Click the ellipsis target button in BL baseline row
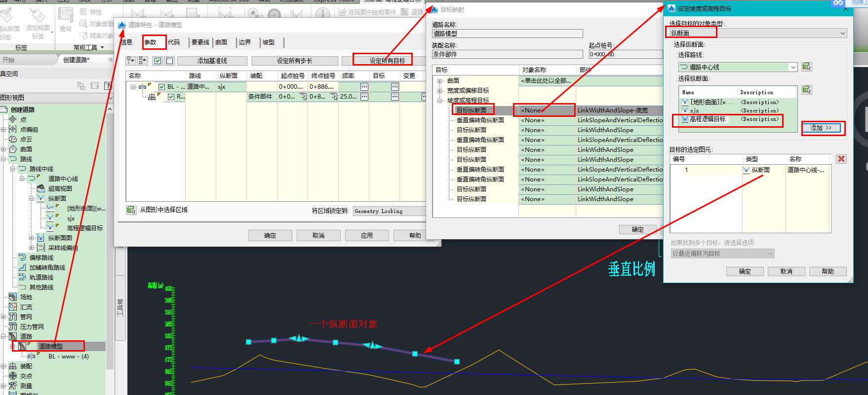The image size is (868, 395). click(x=395, y=87)
